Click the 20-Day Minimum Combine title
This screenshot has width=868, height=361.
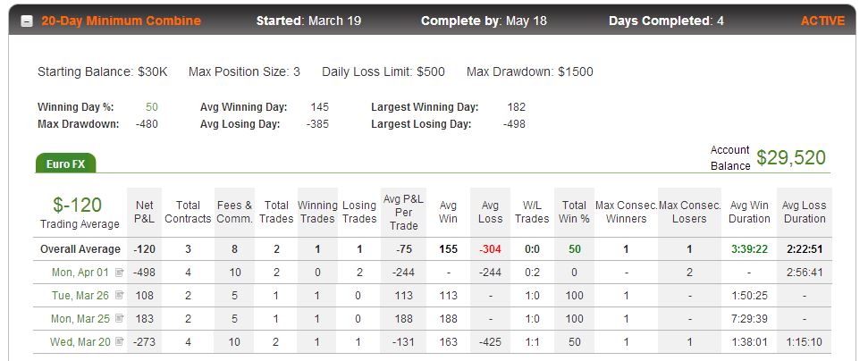point(122,21)
